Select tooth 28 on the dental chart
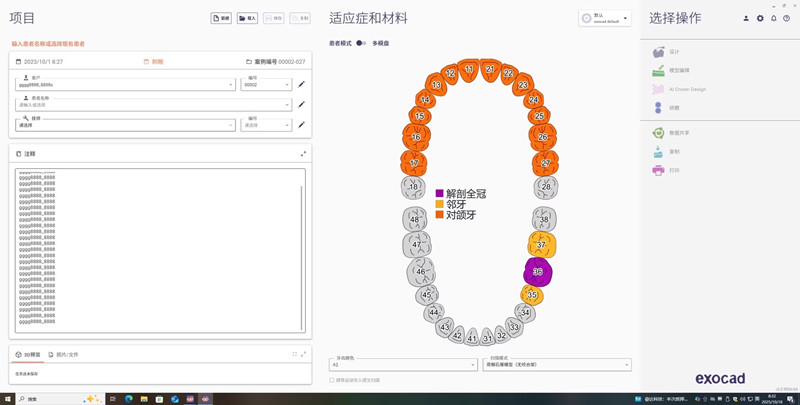The height and width of the screenshot is (405, 800). 546,187
